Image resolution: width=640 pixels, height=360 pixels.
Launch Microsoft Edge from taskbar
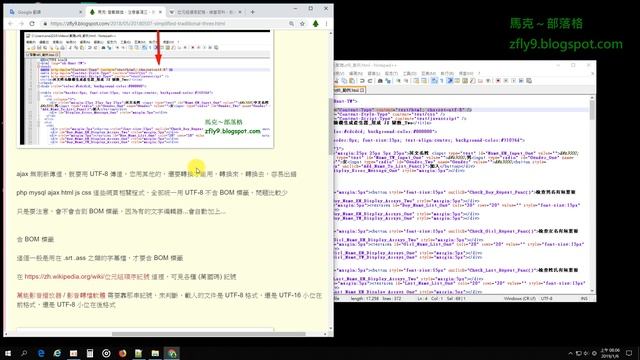pos(41,353)
